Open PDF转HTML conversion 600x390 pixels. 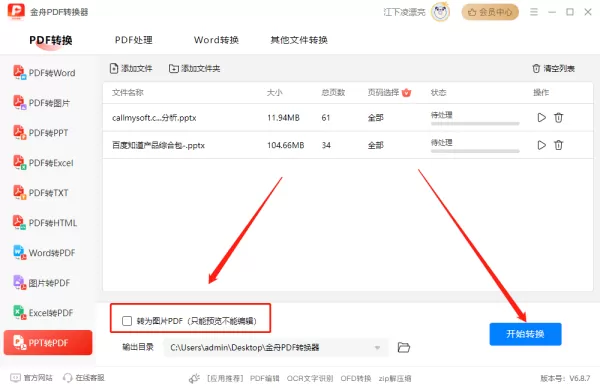click(x=45, y=223)
